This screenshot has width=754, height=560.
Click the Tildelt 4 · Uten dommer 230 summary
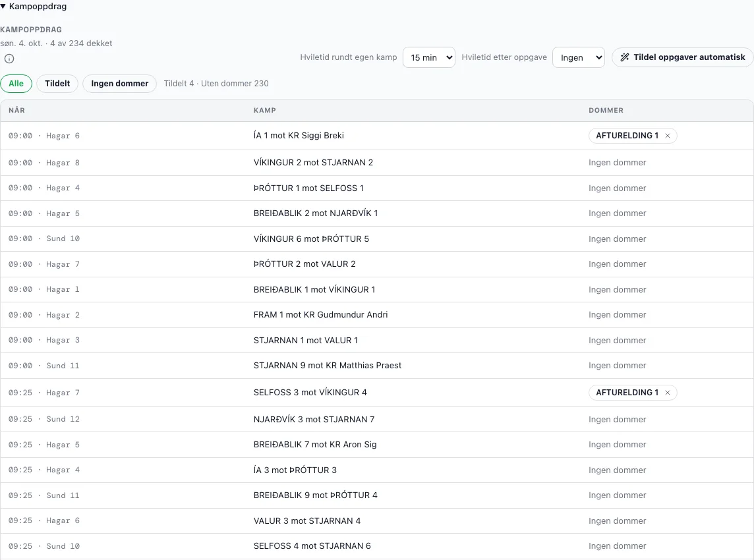(216, 84)
